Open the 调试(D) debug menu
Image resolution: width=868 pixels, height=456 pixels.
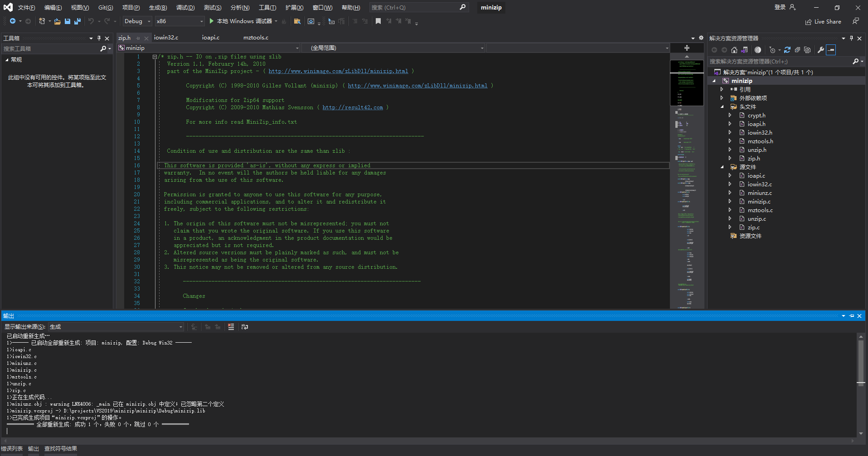pos(185,8)
